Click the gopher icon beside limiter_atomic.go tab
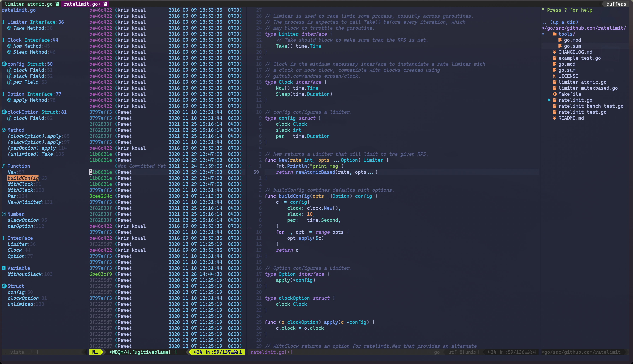 (x=57, y=4)
